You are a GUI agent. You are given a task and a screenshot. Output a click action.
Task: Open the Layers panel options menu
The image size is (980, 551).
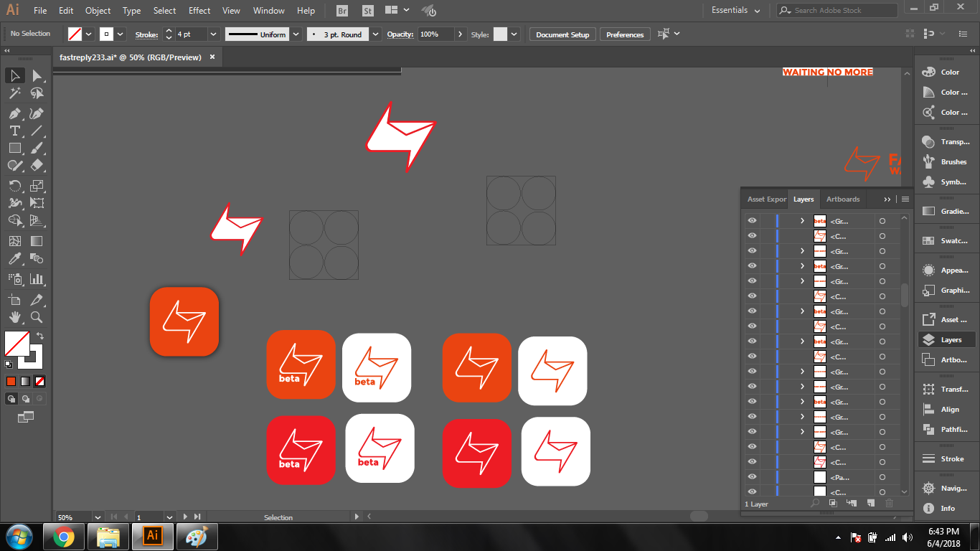click(905, 199)
